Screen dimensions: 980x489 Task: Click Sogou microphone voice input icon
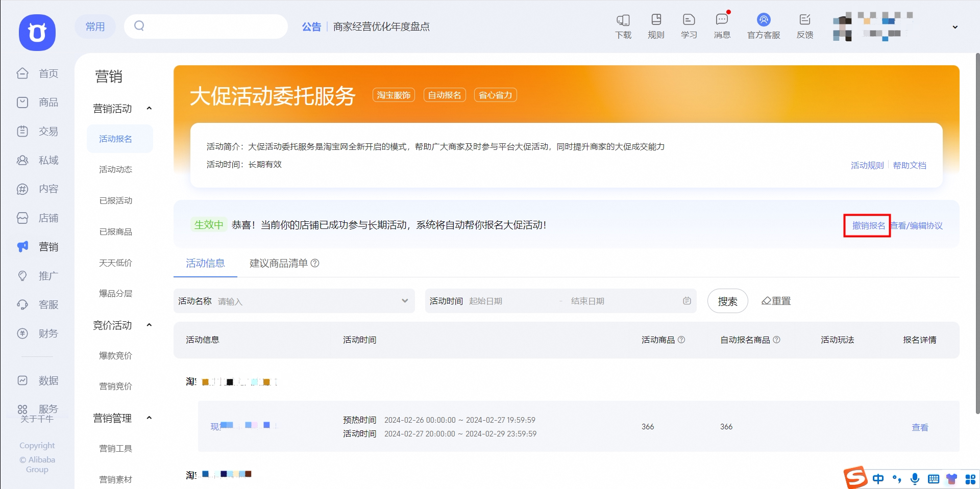(x=915, y=479)
